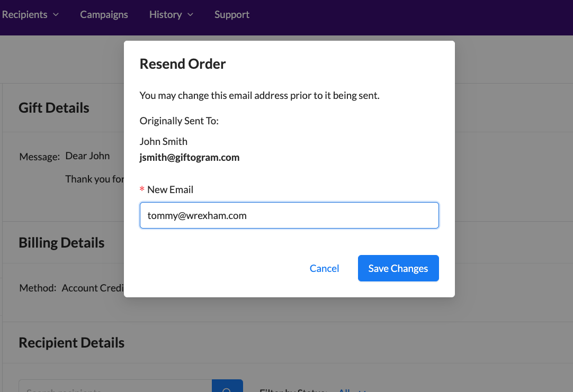Screen dimensions: 573x392
Task: Click into the Search recipients box
Action: 115,388
